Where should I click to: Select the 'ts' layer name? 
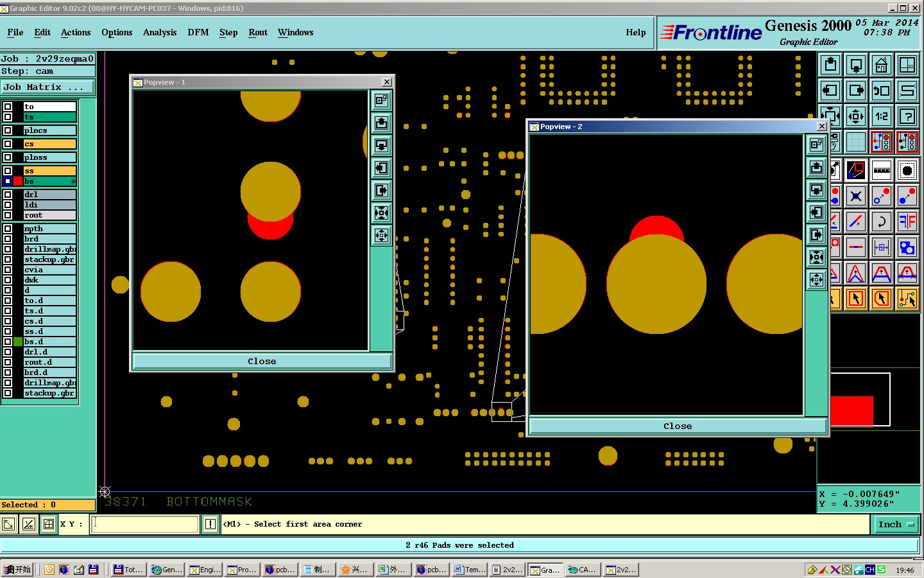[x=49, y=117]
